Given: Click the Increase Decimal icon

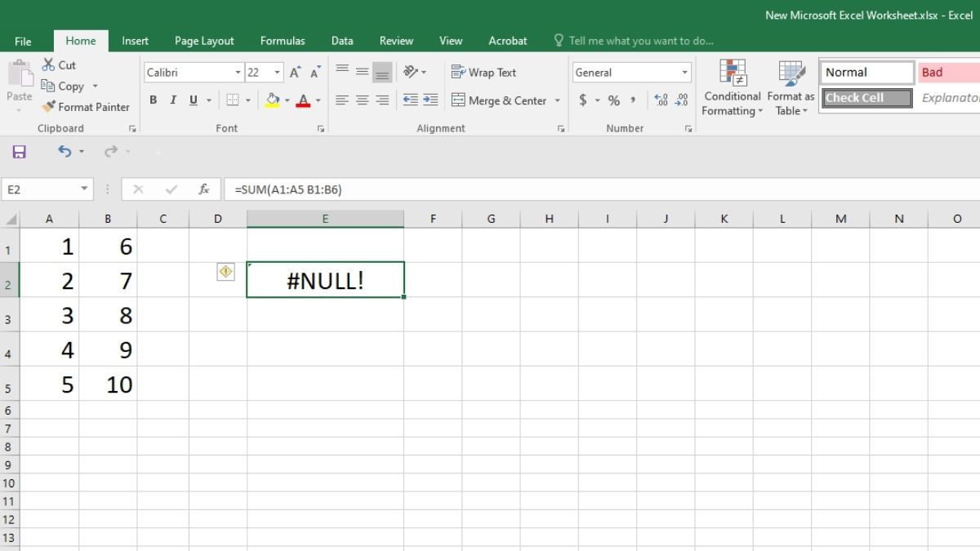Looking at the screenshot, I should [660, 100].
